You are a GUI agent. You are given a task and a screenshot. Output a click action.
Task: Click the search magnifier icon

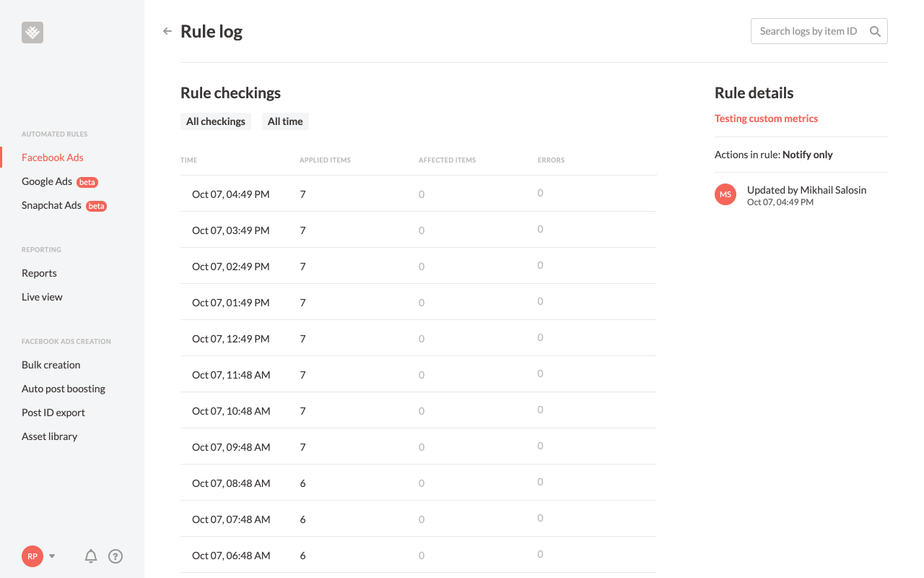tap(875, 31)
